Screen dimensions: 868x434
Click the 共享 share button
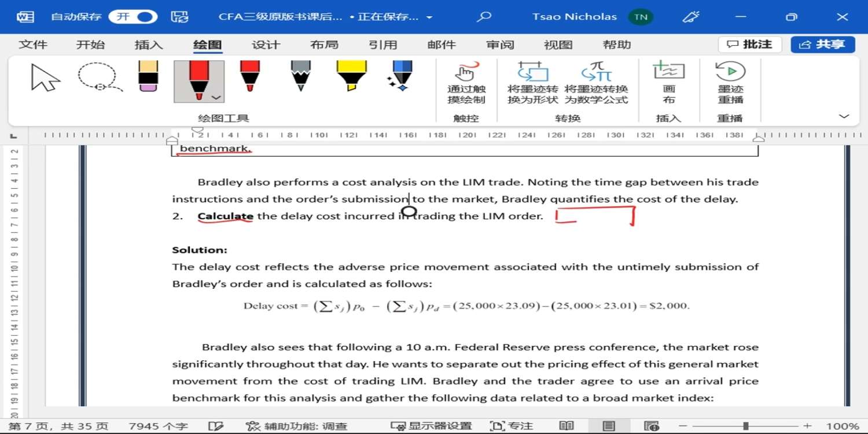tap(823, 45)
